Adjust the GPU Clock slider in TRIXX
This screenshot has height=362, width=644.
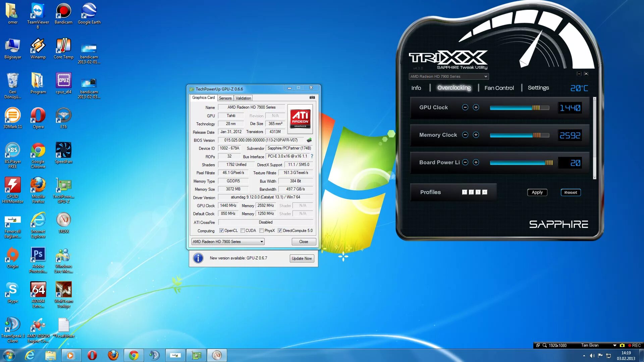click(x=519, y=108)
